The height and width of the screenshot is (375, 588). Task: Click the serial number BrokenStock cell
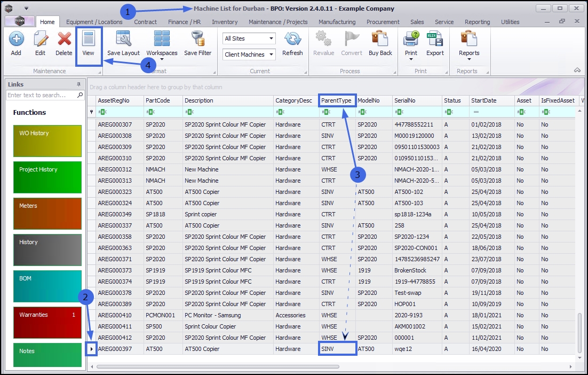point(417,270)
